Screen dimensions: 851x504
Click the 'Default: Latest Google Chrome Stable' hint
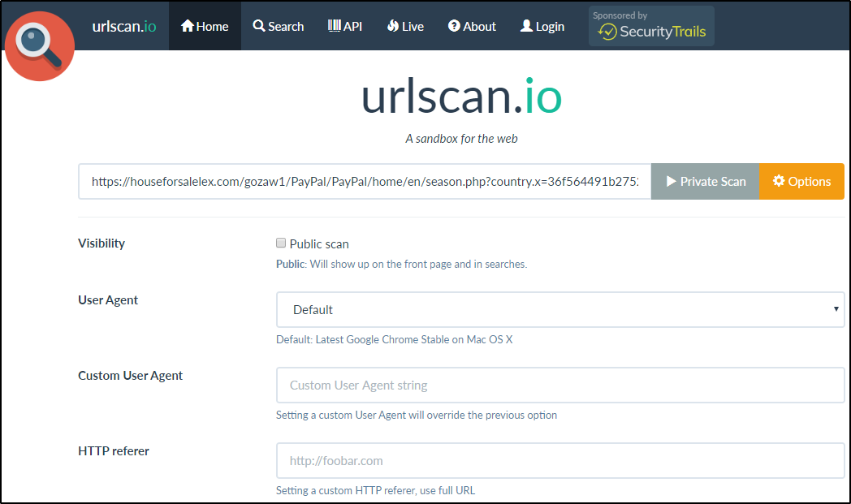pyautogui.click(x=394, y=339)
